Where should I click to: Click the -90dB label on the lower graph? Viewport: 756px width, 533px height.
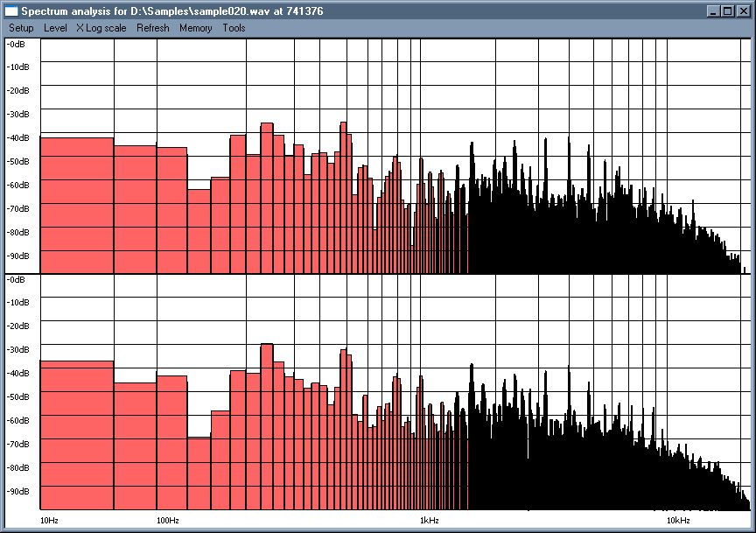[x=17, y=493]
